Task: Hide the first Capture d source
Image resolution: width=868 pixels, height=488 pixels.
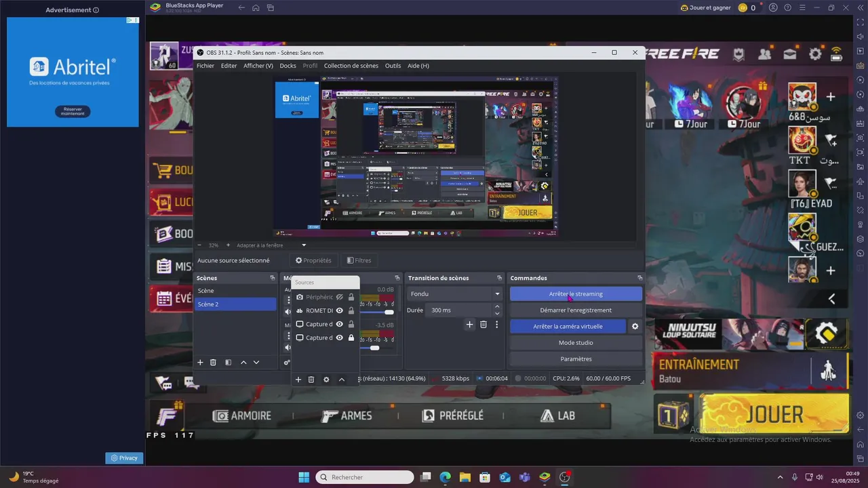Action: (340, 324)
